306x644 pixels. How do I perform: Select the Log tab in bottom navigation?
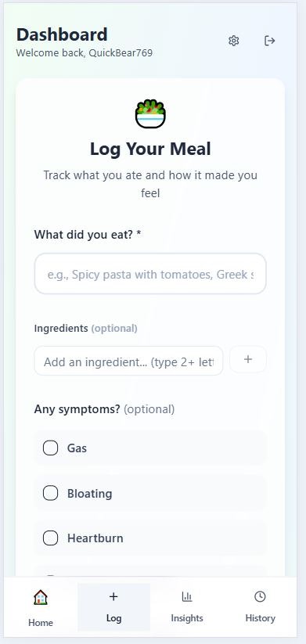[x=113, y=607]
